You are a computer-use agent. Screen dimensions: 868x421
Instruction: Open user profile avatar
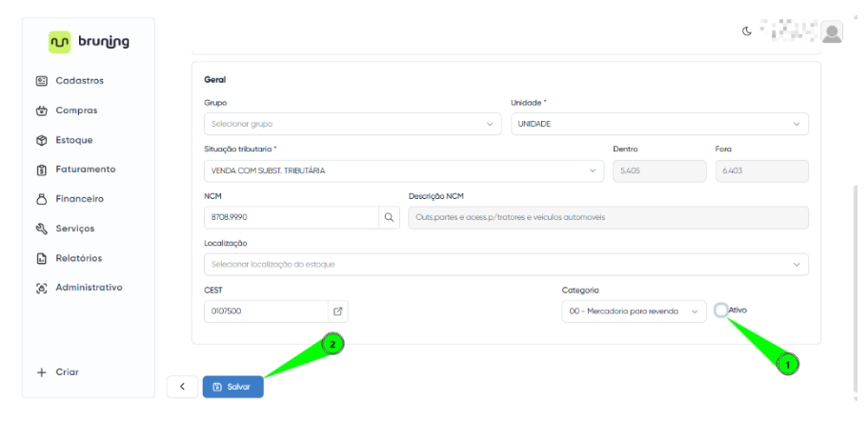click(832, 32)
